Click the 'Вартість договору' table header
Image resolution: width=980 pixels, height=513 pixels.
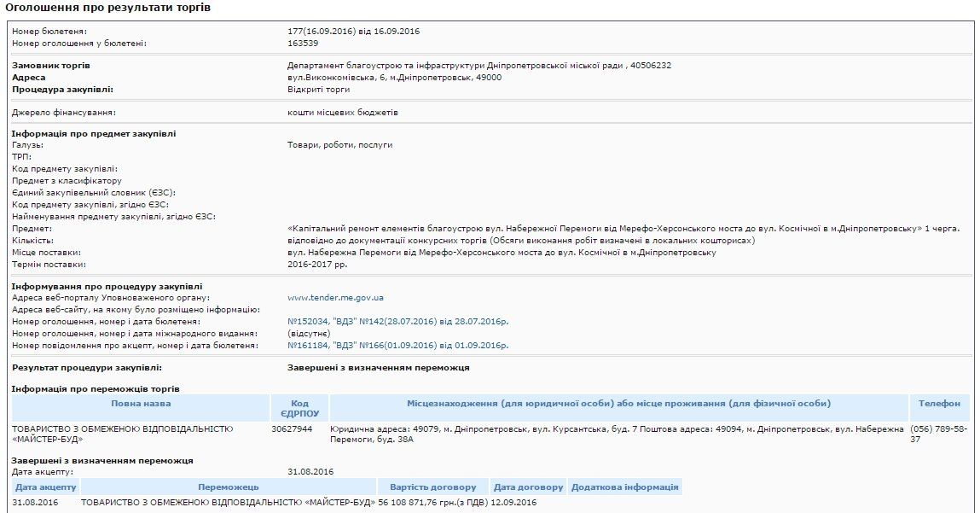tap(432, 487)
